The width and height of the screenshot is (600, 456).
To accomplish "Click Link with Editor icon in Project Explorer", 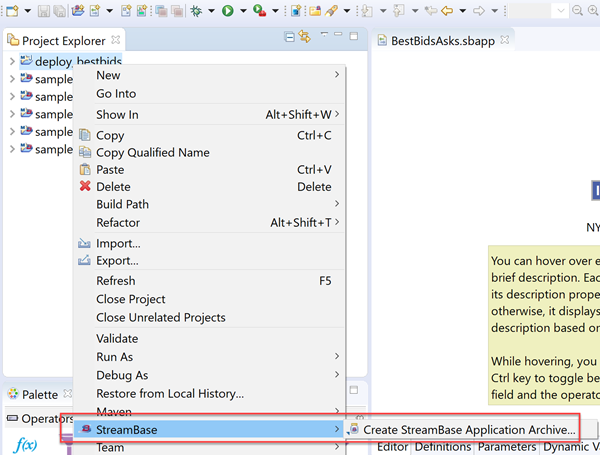I will [304, 38].
